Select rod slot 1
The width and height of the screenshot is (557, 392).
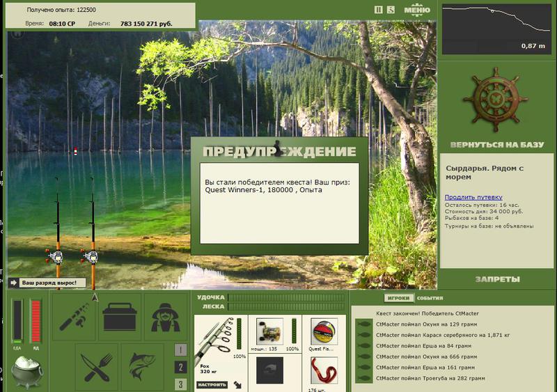(180, 350)
